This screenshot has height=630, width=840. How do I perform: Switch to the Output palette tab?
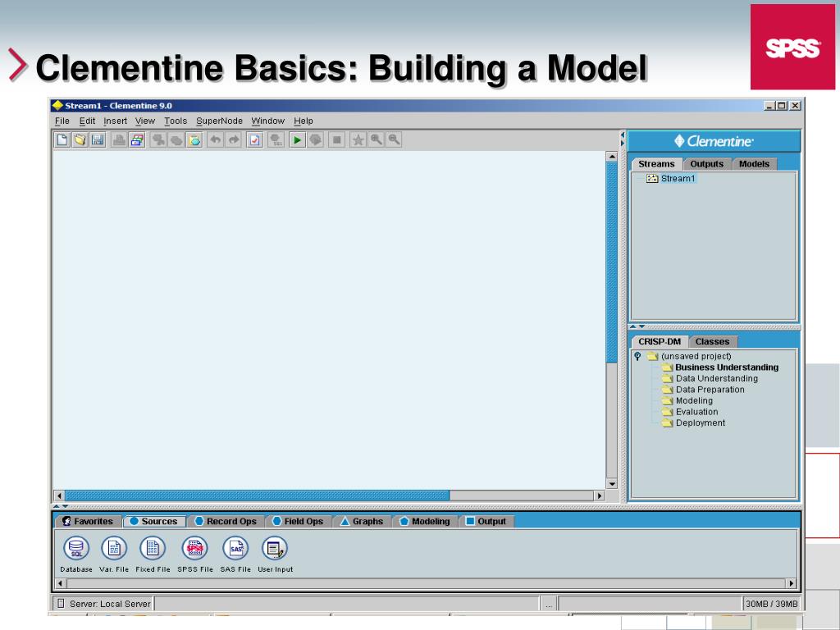pyautogui.click(x=486, y=521)
